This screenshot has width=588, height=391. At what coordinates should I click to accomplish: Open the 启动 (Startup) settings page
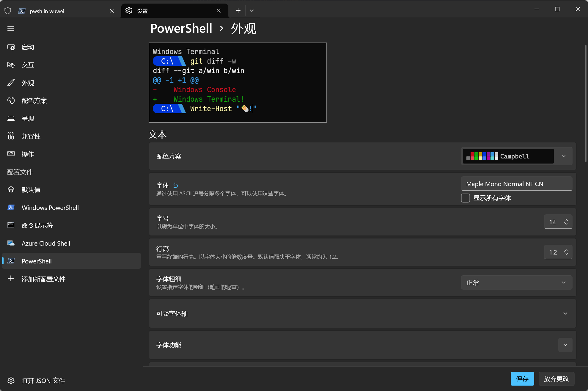click(28, 47)
